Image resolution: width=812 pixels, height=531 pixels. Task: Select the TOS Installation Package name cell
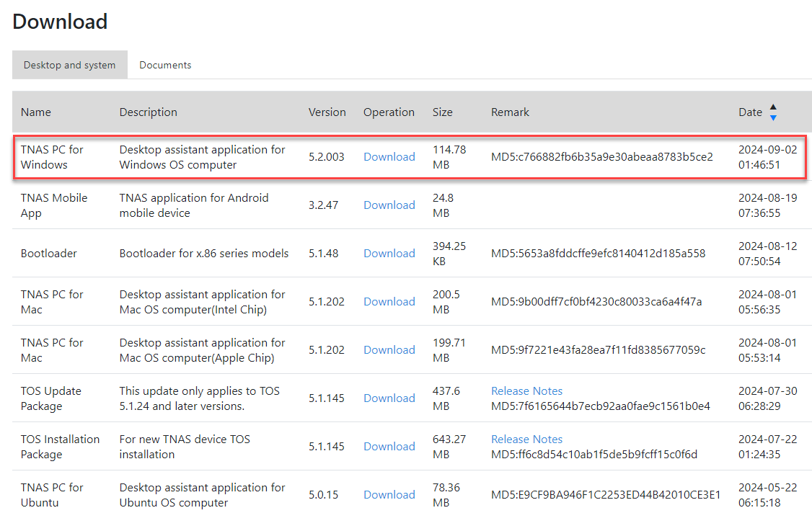pos(60,446)
